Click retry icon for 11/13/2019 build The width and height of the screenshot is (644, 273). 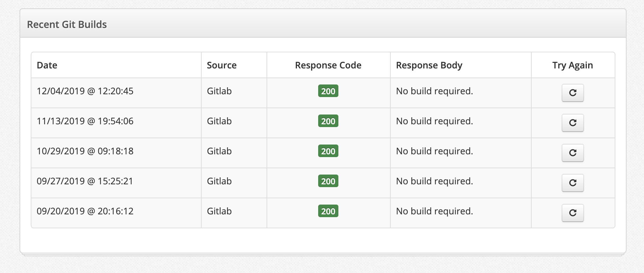pyautogui.click(x=572, y=123)
